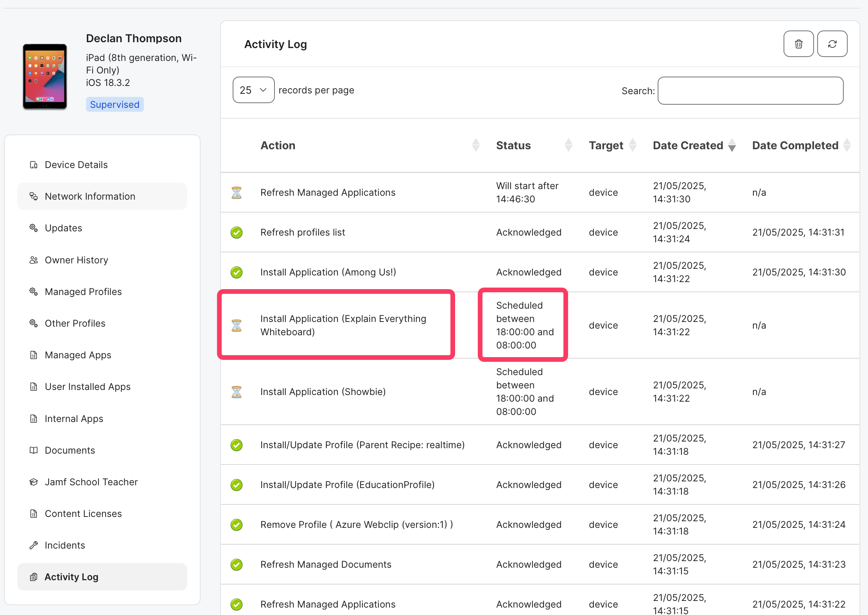The width and height of the screenshot is (868, 615).
Task: Open Internal Apps section
Action: [x=102, y=418]
